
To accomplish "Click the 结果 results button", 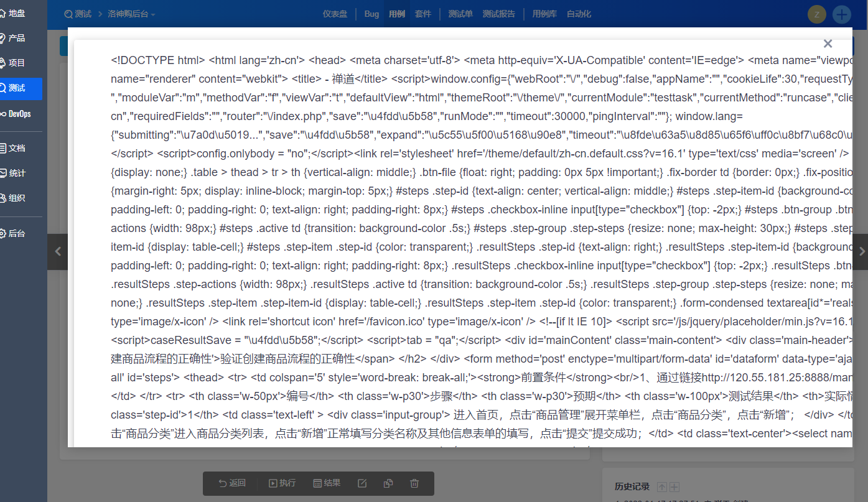I will (x=327, y=483).
